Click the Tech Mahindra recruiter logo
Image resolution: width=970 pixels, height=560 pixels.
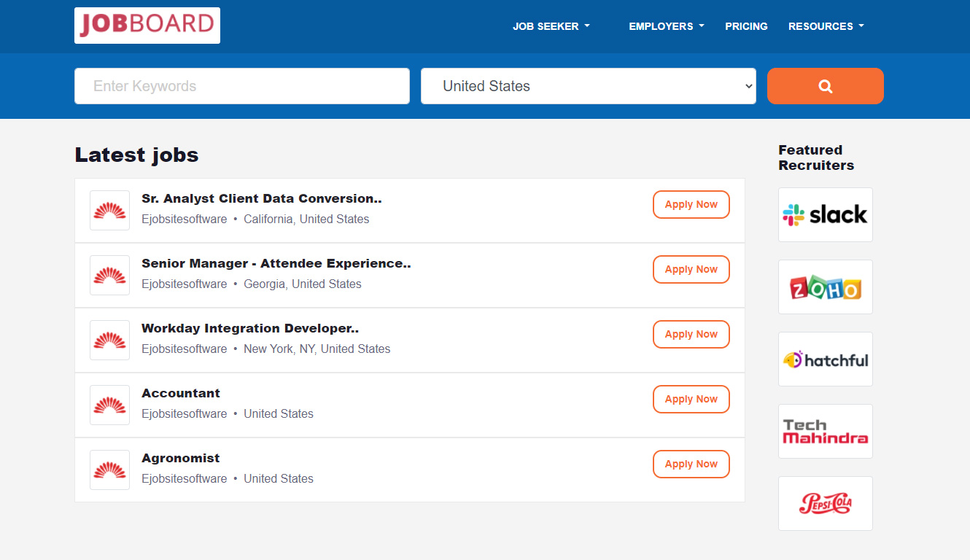pyautogui.click(x=825, y=431)
